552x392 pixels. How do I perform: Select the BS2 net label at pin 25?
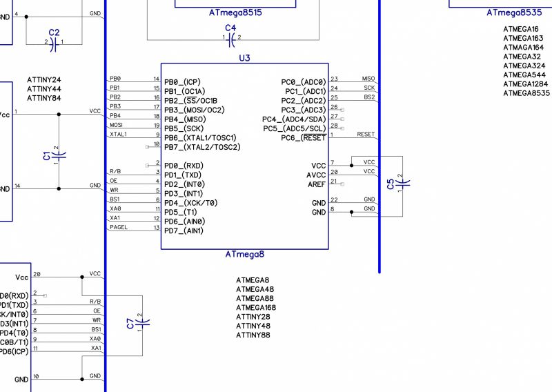point(369,97)
